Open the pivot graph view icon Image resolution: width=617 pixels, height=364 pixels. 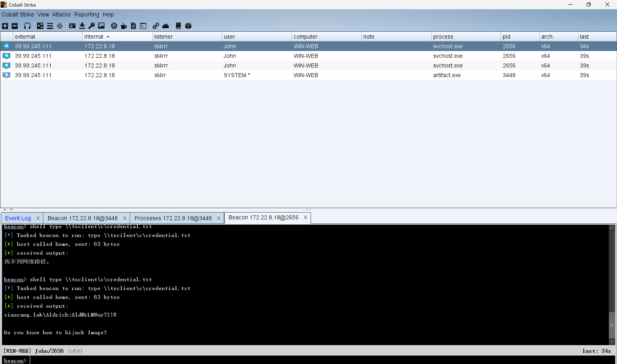[x=40, y=26]
